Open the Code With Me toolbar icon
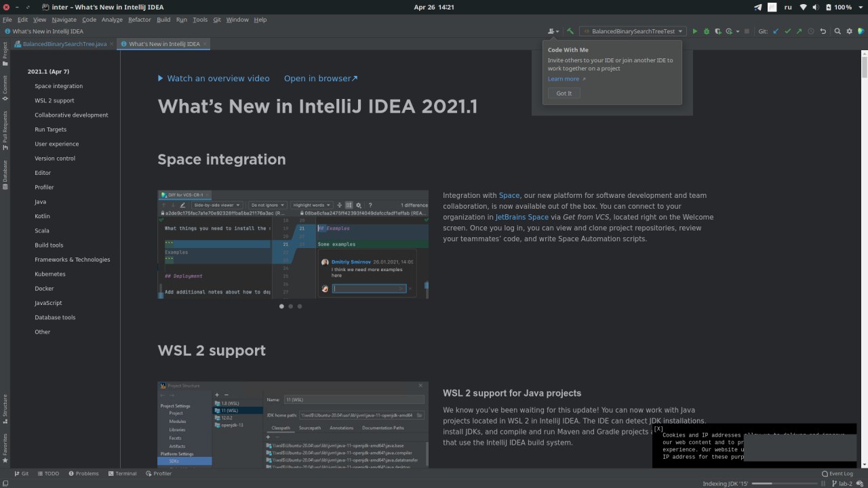 (x=552, y=31)
